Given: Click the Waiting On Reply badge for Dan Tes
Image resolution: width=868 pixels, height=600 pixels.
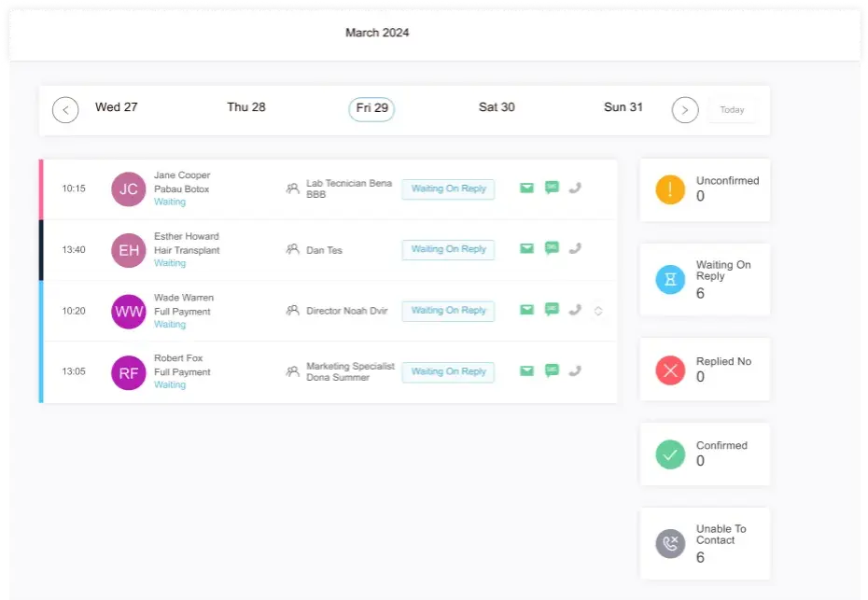Looking at the screenshot, I should point(448,249).
